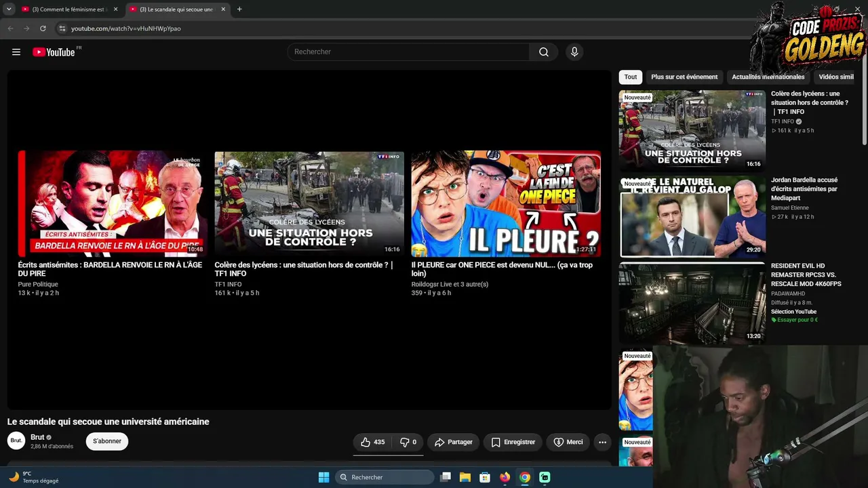
Task: Switch to 'Comment le féminisme est' tab
Action: coord(71,9)
